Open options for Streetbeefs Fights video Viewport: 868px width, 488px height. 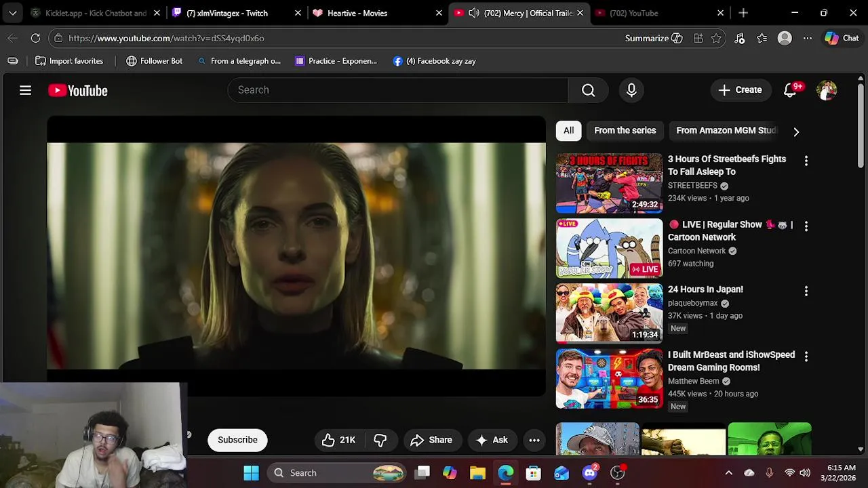806,161
